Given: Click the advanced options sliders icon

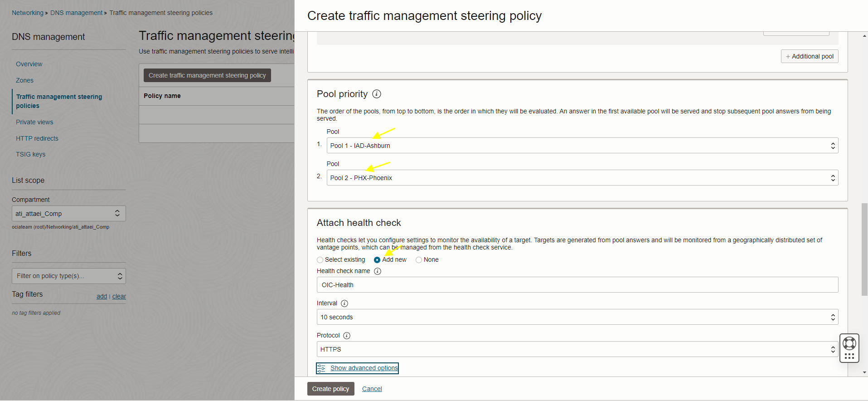Looking at the screenshot, I should [321, 368].
